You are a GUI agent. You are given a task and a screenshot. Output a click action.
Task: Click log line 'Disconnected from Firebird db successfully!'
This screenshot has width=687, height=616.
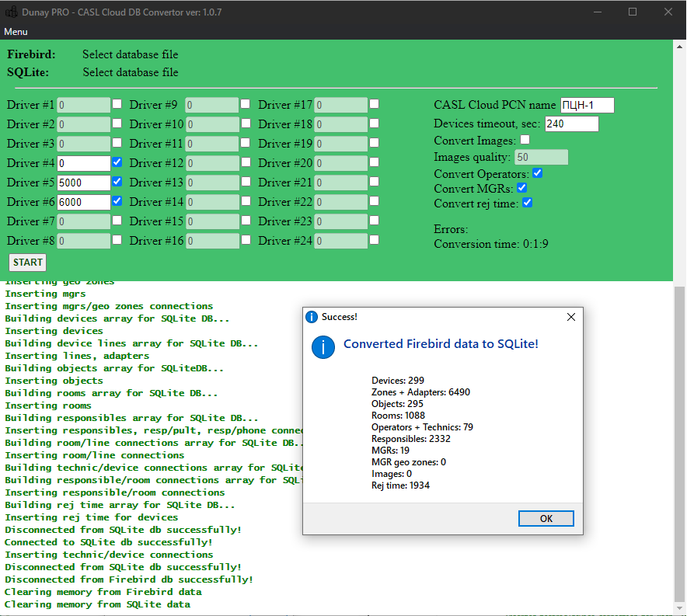(x=129, y=579)
